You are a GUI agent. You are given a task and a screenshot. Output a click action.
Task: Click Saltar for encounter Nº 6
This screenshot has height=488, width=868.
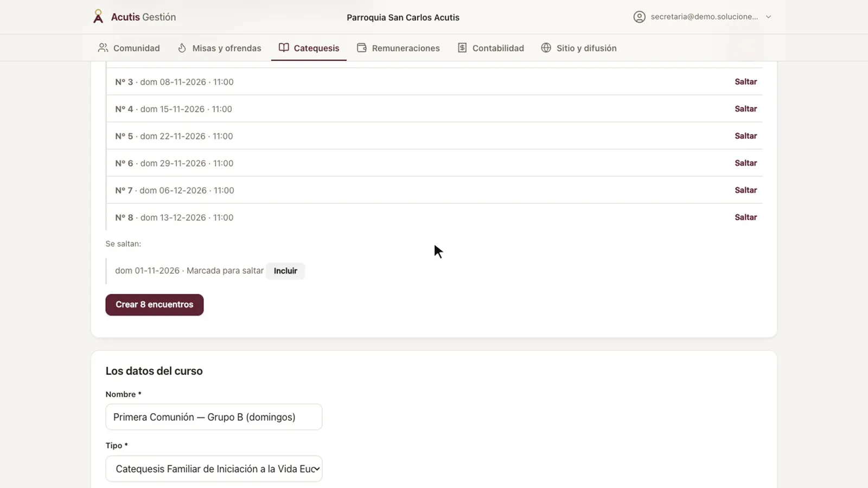tap(745, 163)
